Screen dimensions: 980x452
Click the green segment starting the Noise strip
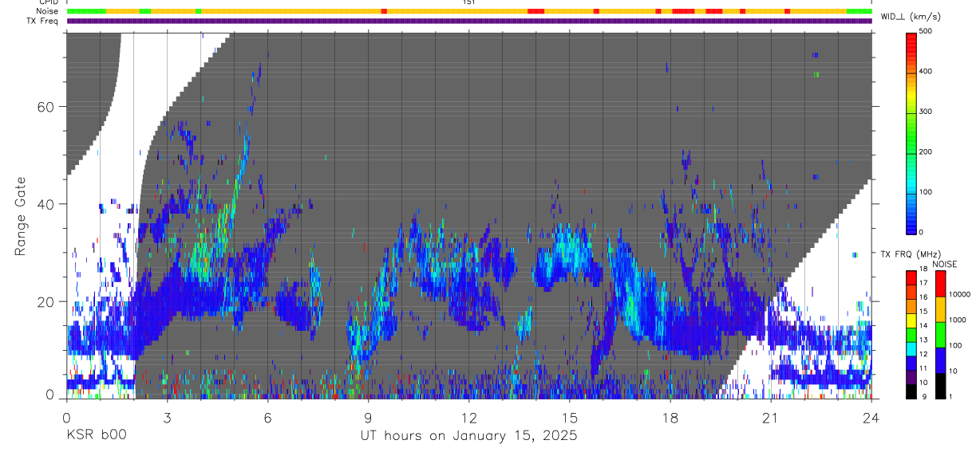[x=86, y=11]
